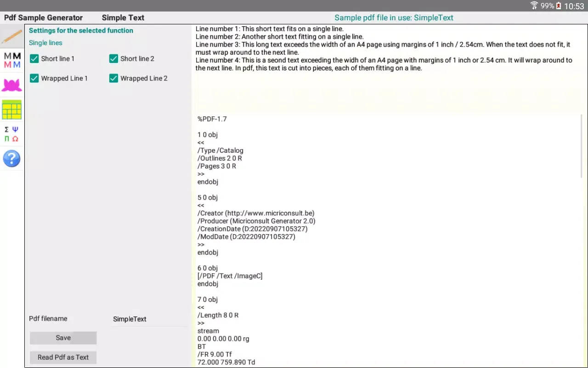
Task: Tap the 10:53 clock in status bar
Action: coord(574,6)
